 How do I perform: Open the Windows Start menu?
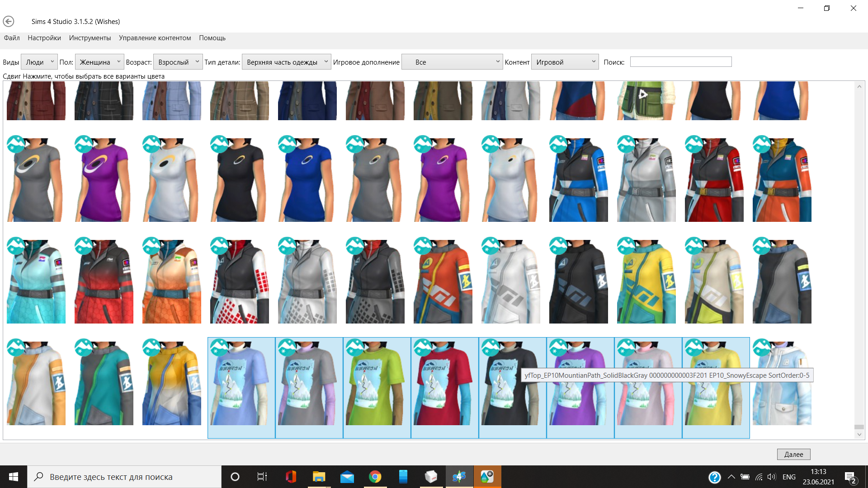click(14, 477)
